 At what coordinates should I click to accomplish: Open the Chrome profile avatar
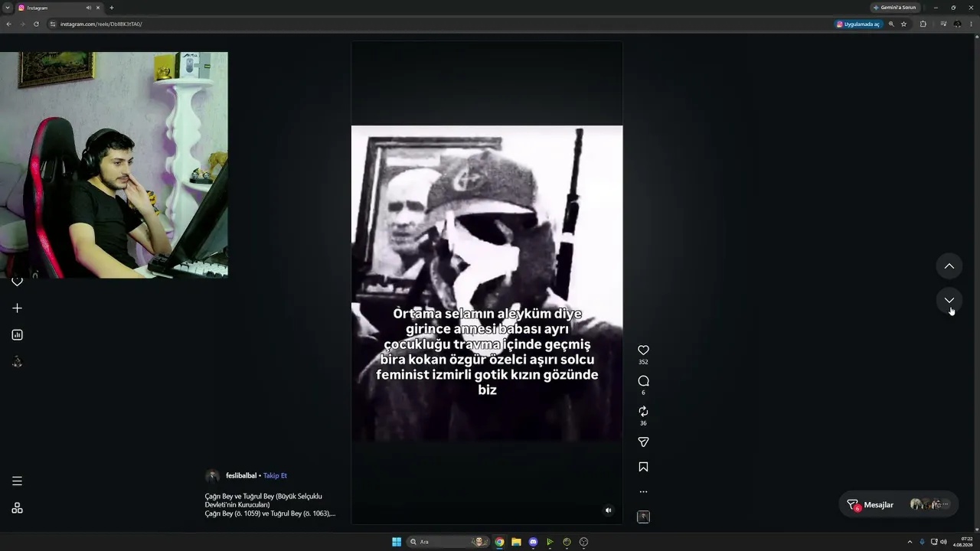coord(957,24)
